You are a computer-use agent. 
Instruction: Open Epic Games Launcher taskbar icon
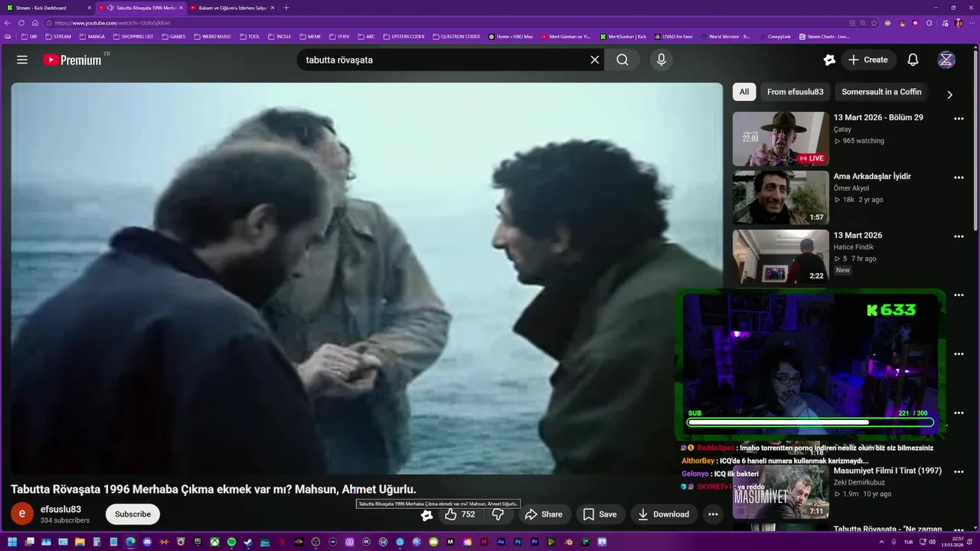point(198,542)
